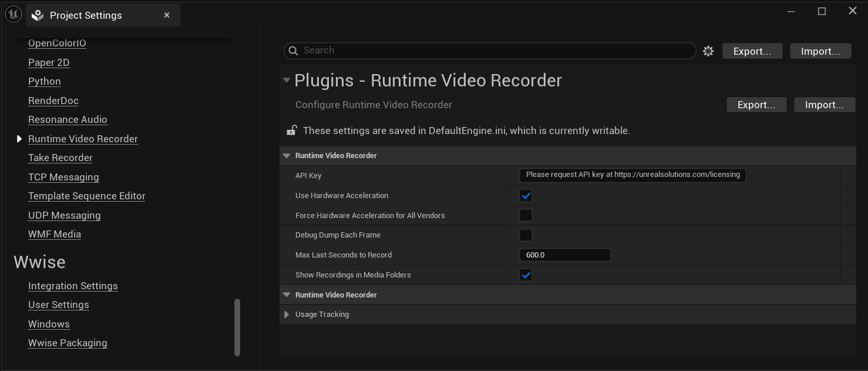Open WMF Media settings
Screen dimensions: 868x371
tap(55, 234)
